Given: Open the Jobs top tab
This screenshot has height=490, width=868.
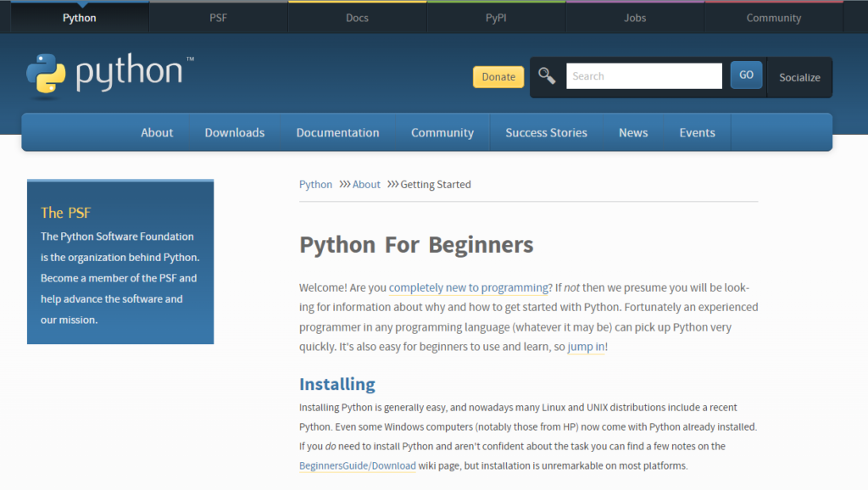Looking at the screenshot, I should 635,18.
